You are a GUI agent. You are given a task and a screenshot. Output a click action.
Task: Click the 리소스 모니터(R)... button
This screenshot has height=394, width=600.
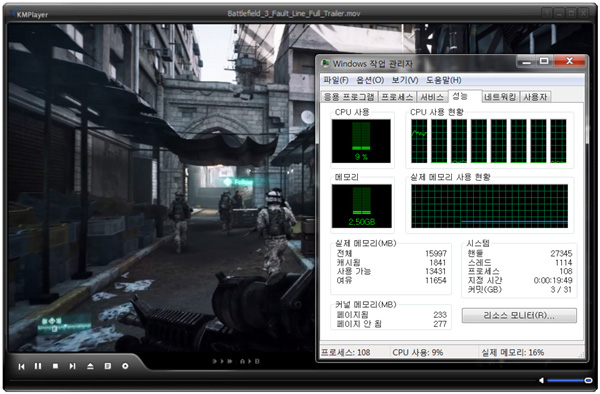pyautogui.click(x=519, y=316)
